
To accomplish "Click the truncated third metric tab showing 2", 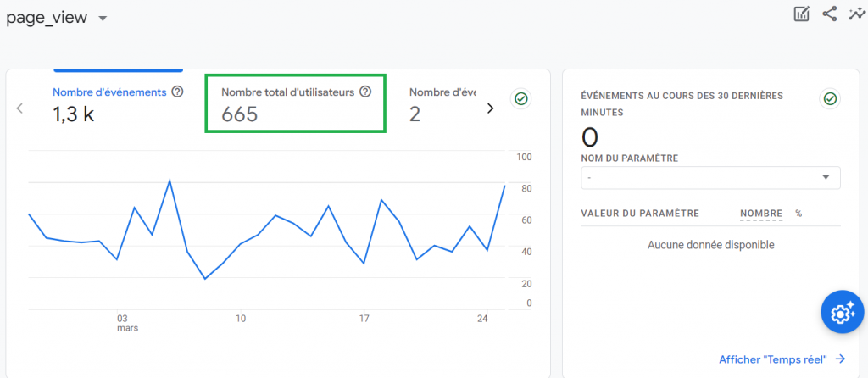I will (442, 103).
